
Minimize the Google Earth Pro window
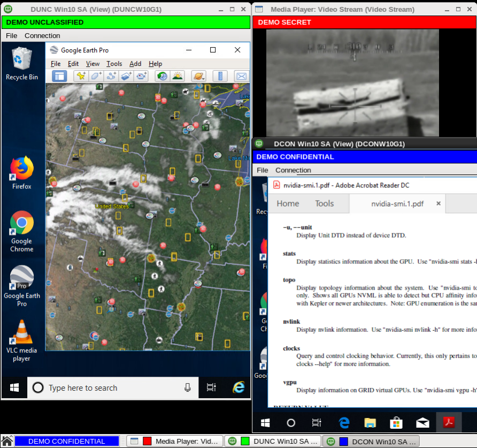tap(189, 50)
